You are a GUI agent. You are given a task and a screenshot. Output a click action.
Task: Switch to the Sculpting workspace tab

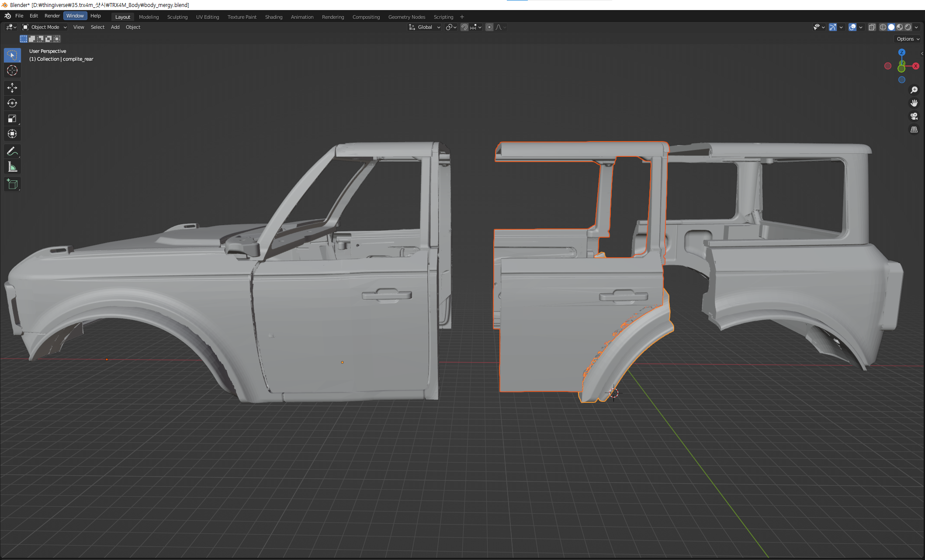pyautogui.click(x=177, y=17)
